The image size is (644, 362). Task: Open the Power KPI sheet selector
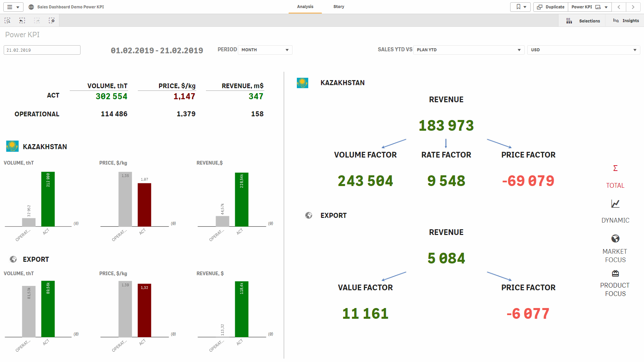pos(589,7)
